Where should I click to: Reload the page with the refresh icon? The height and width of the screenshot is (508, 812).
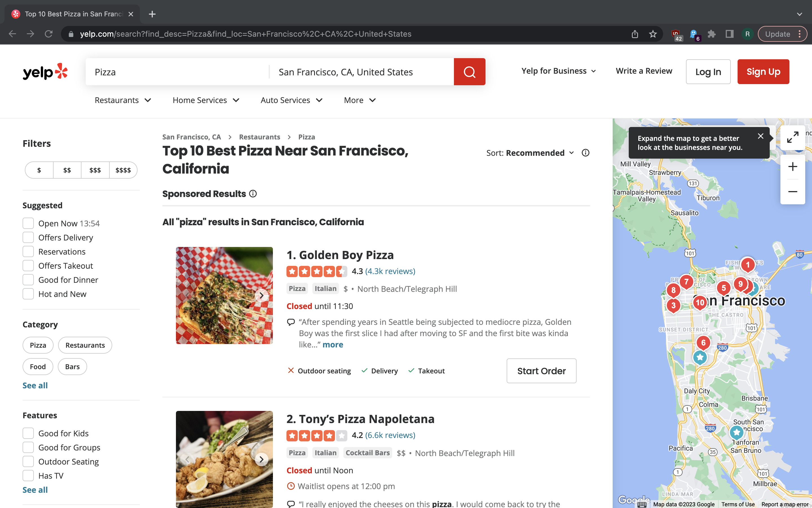pos(49,34)
